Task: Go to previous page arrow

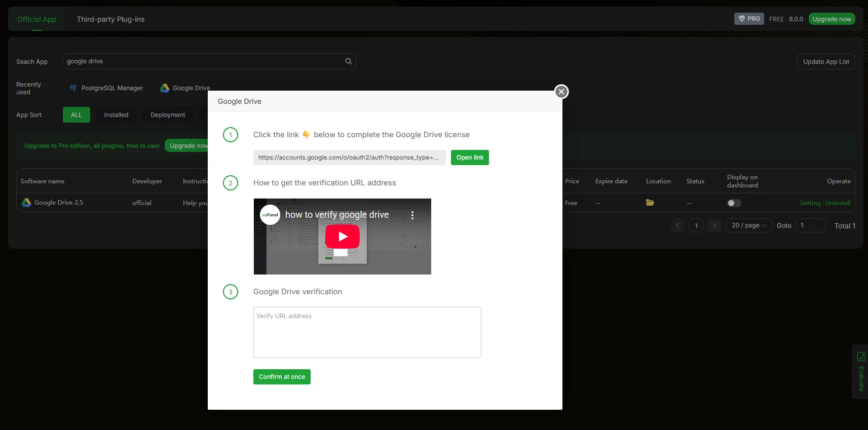Action: [677, 225]
